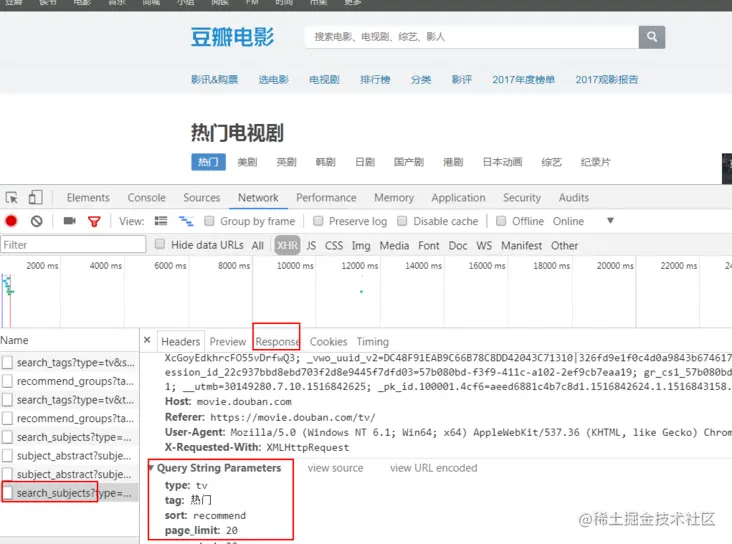Open the Headers detail tab
Screen dimensions: 732x544
(x=181, y=342)
